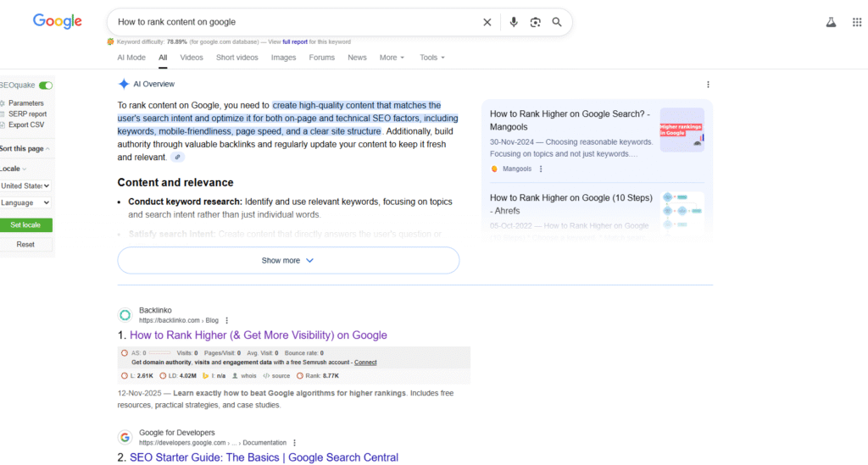This screenshot has height=465, width=868.
Task: Click inside the Google search field
Action: 288,22
